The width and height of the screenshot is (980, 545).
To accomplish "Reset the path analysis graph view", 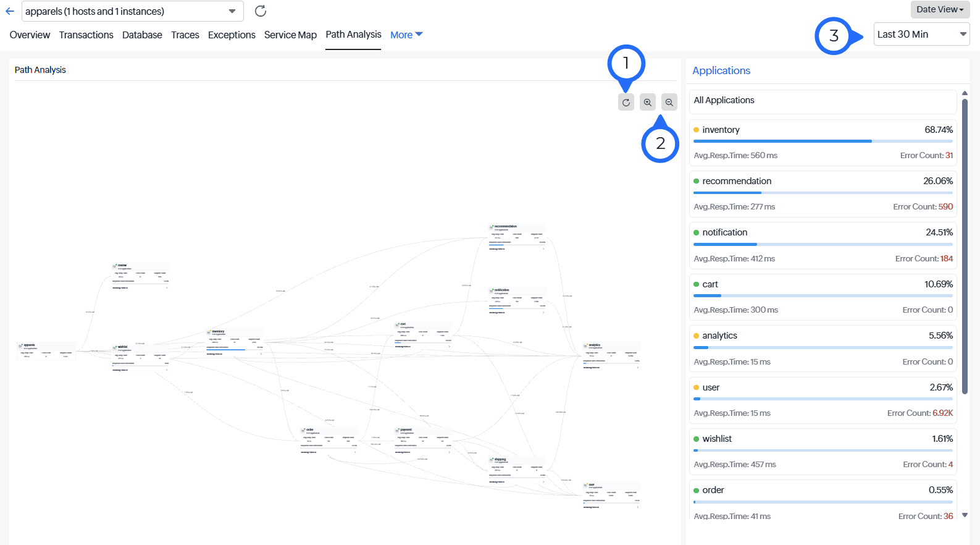I will pyautogui.click(x=626, y=103).
